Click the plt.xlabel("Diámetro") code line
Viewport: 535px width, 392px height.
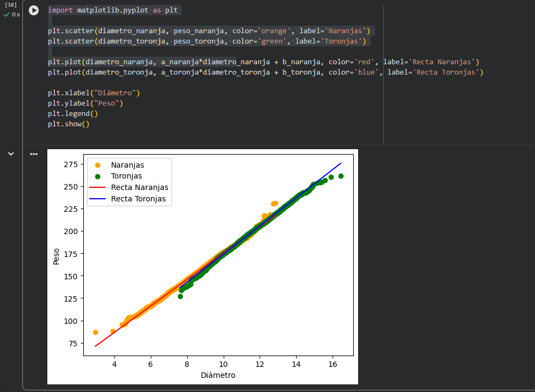pos(94,93)
